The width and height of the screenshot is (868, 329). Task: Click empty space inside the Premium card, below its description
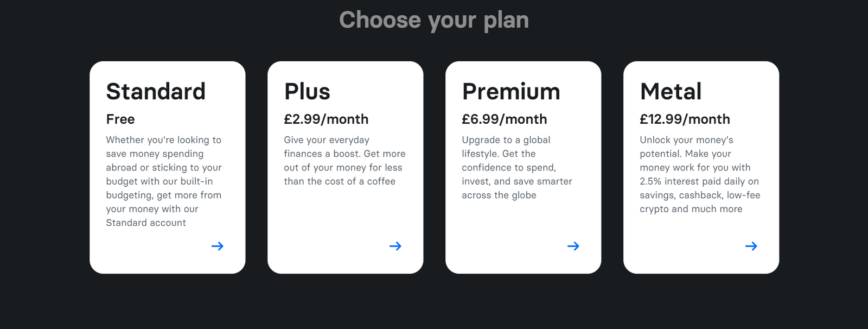[x=510, y=225]
